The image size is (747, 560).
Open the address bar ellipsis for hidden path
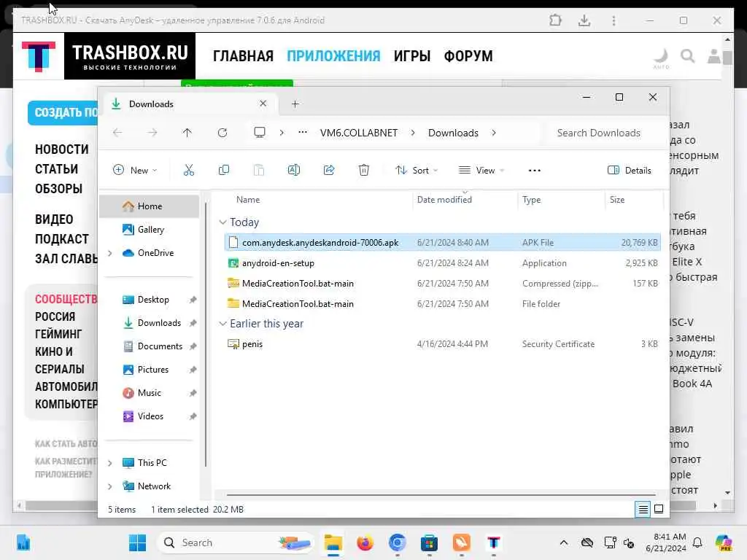point(303,133)
